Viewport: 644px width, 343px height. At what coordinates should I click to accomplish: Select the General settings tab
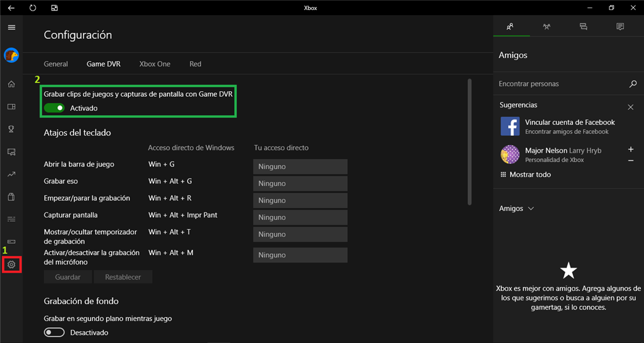(x=56, y=64)
